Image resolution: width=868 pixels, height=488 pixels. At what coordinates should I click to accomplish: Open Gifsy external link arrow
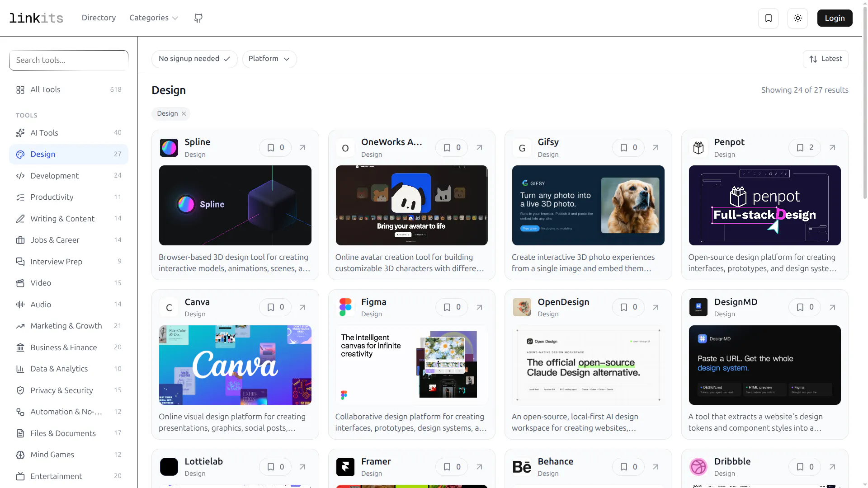[656, 148]
